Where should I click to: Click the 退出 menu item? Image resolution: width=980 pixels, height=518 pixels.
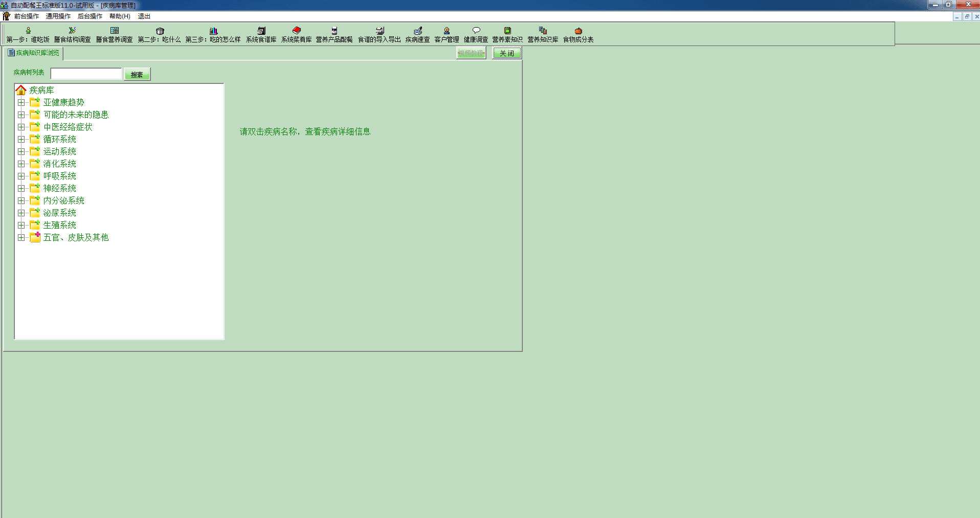coord(144,16)
